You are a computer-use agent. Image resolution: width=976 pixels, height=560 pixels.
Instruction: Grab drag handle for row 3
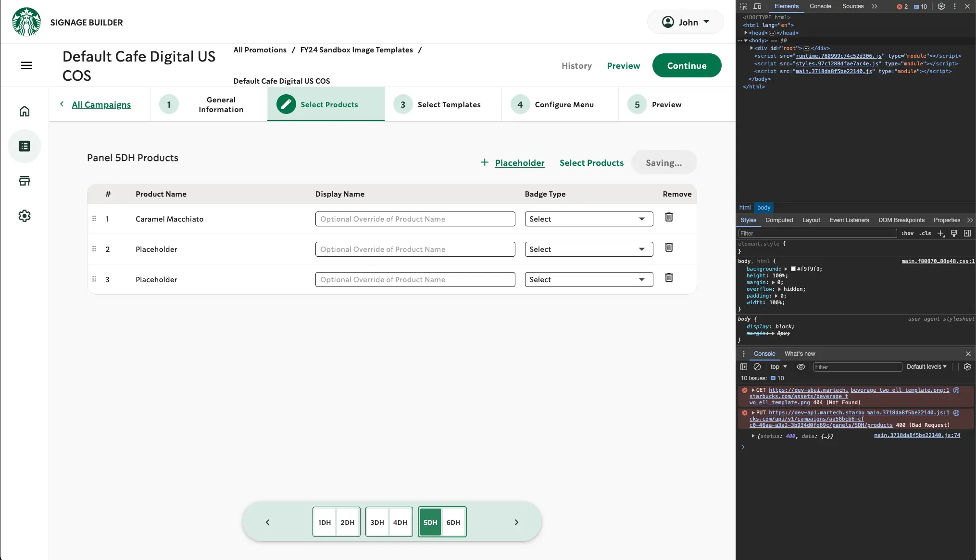[94, 279]
